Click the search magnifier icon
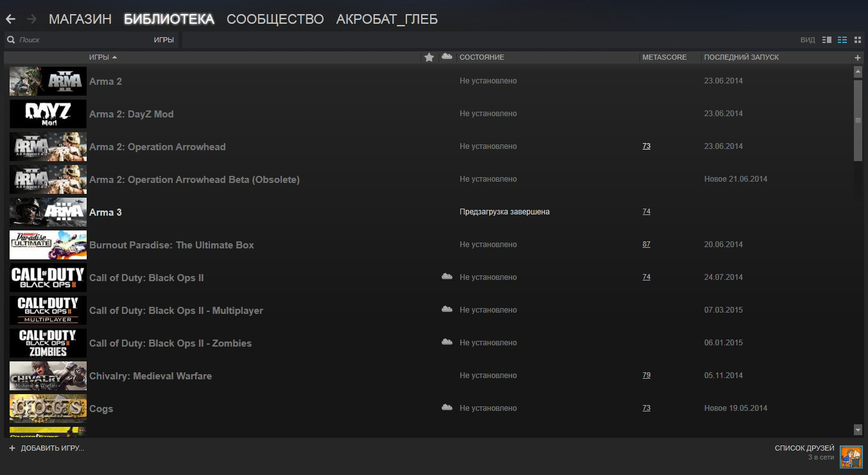The width and height of the screenshot is (868, 475). point(11,40)
